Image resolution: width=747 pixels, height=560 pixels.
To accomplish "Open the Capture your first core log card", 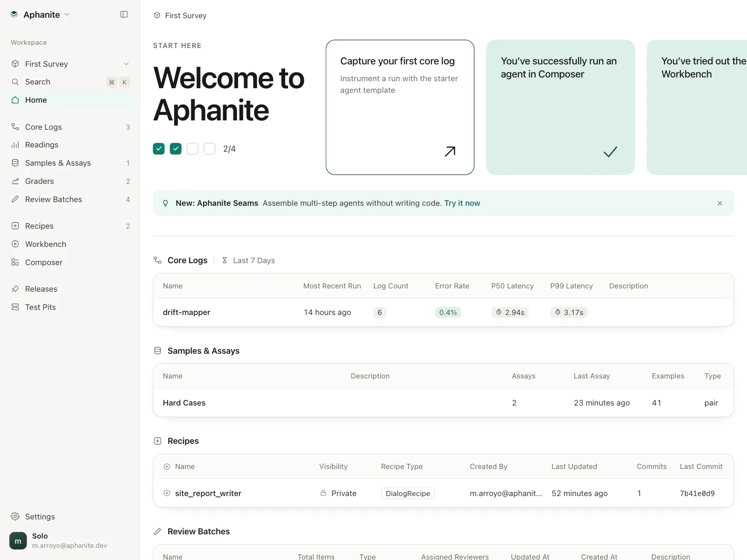I will click(400, 107).
